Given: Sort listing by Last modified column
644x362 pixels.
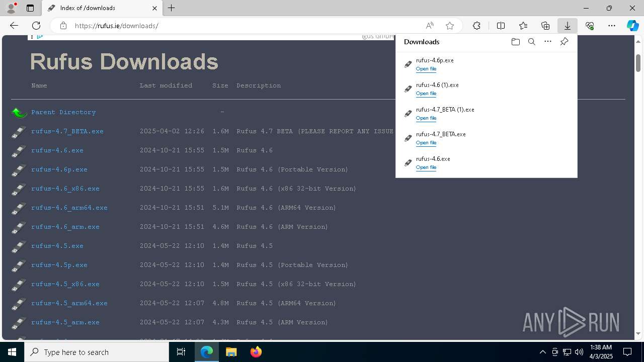Looking at the screenshot, I should coord(166,85).
